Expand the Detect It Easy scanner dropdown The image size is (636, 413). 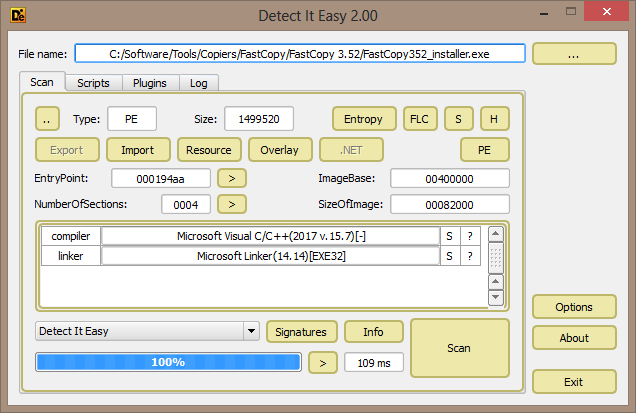pos(251,331)
